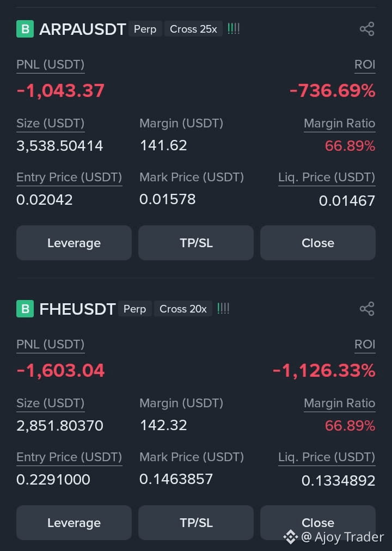Tap ARPAUSDT Liq. Price label
This screenshot has width=392, height=551.
pyautogui.click(x=327, y=177)
